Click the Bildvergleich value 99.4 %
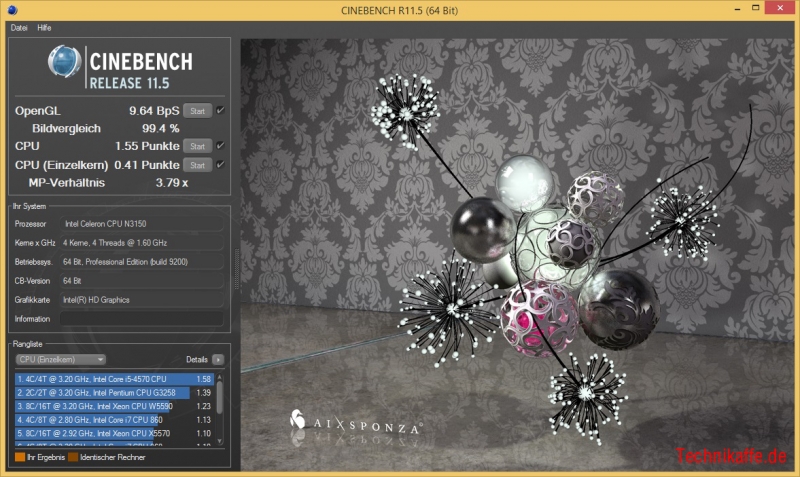The image size is (800, 477). click(161, 128)
